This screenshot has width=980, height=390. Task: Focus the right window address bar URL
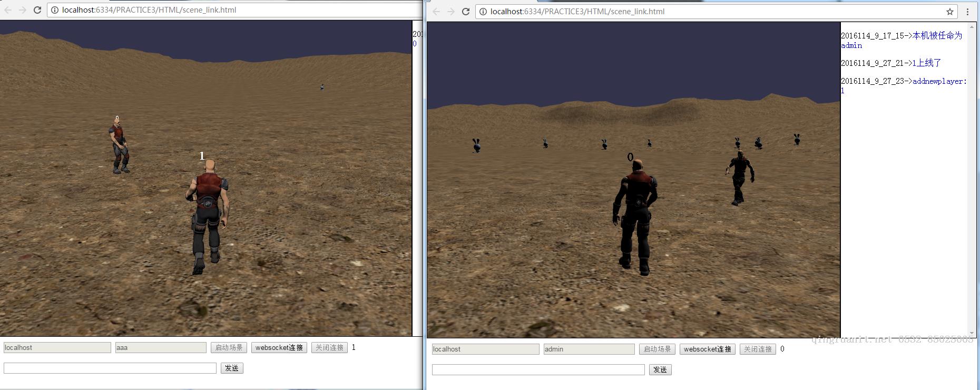pyautogui.click(x=577, y=12)
